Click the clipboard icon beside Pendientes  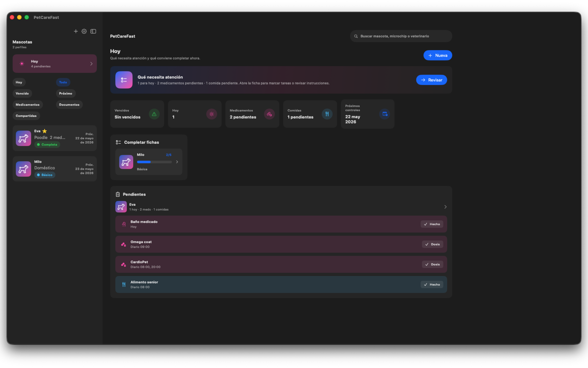point(118,194)
